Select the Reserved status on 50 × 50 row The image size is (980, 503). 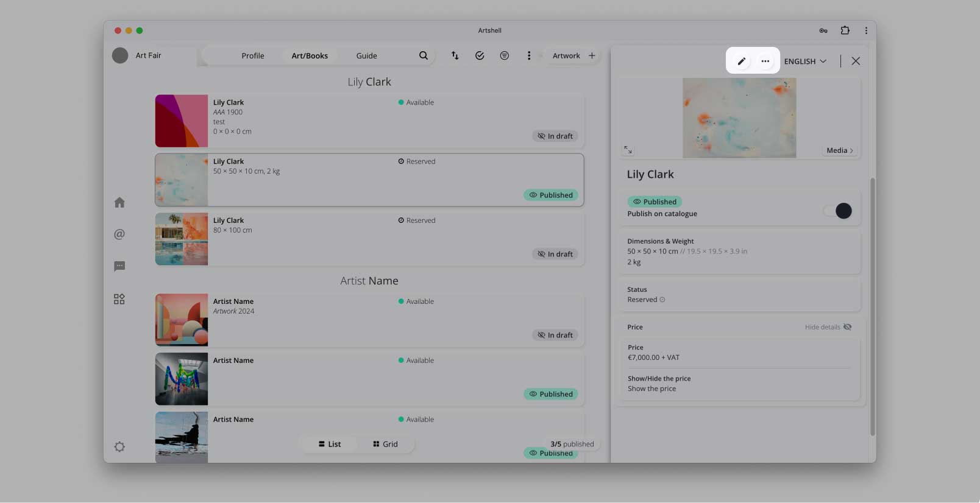[x=417, y=161]
